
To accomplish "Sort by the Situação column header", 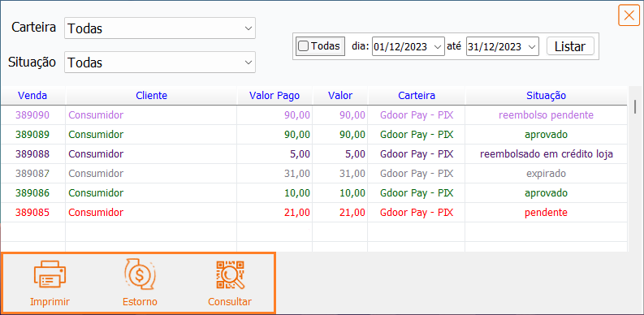I will tap(547, 96).
